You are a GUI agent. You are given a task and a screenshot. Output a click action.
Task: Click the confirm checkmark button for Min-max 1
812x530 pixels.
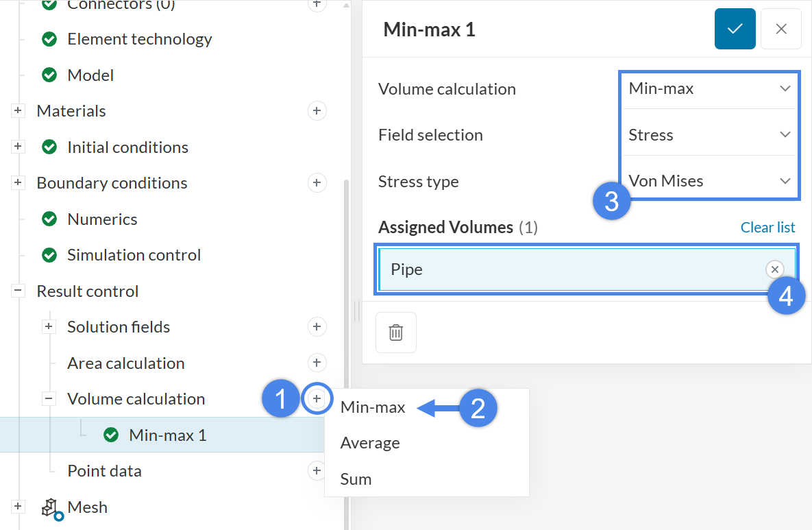[x=735, y=29]
